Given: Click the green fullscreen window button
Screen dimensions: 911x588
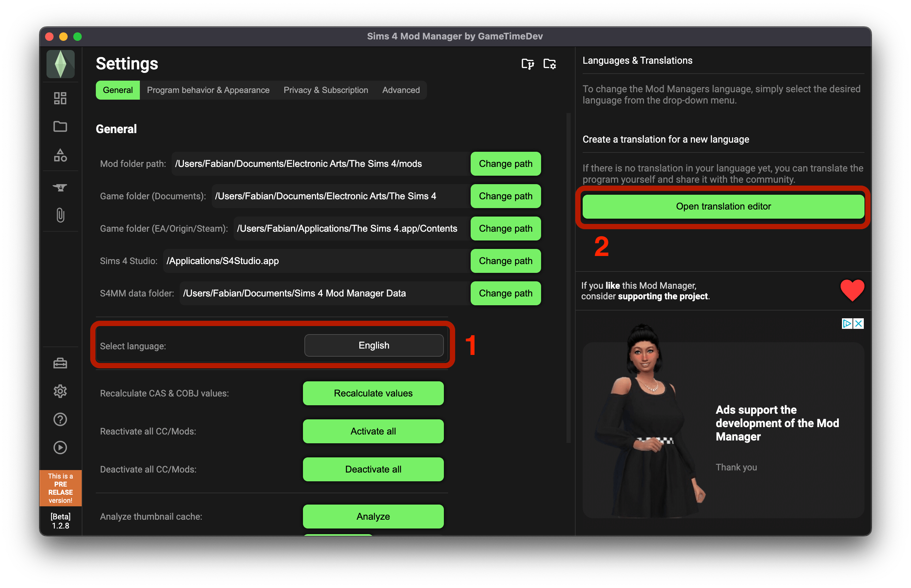Looking at the screenshot, I should click(x=78, y=37).
